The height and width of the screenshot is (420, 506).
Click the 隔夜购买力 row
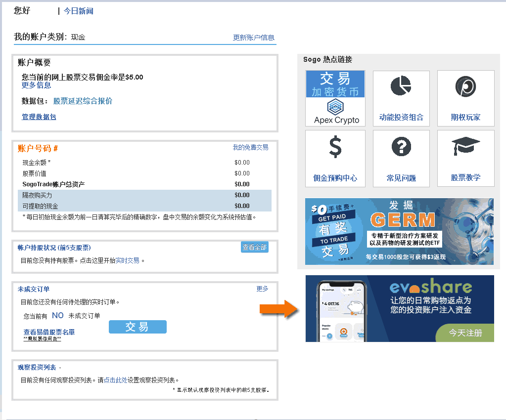pos(144,195)
